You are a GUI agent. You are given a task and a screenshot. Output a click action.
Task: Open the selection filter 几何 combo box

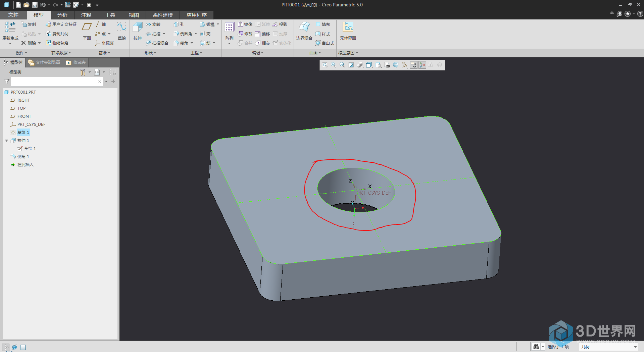click(x=608, y=347)
